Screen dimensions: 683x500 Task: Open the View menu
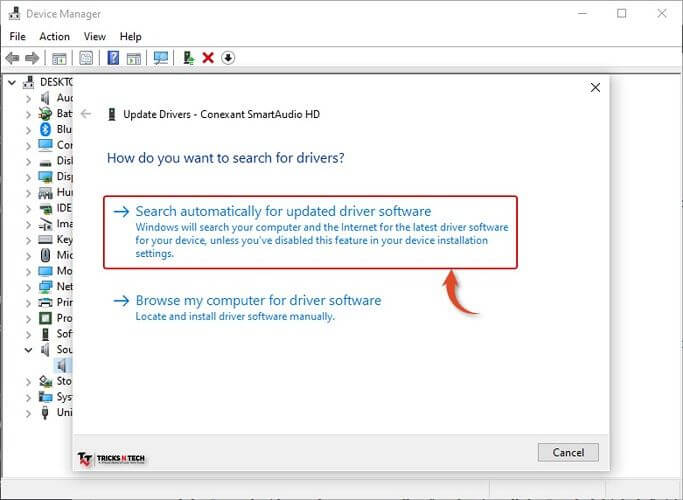coord(95,37)
